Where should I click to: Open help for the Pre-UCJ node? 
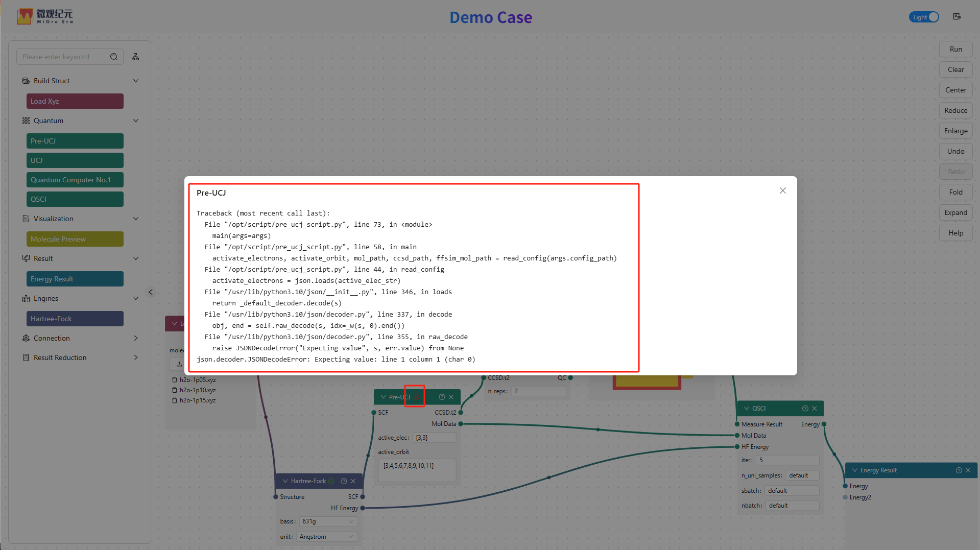442,397
